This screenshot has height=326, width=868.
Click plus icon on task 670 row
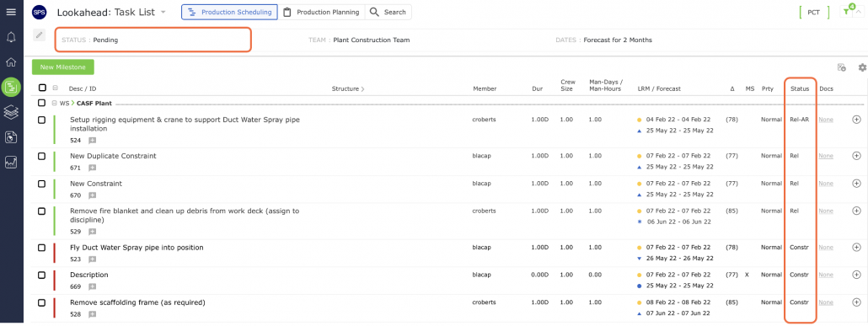tap(856, 183)
